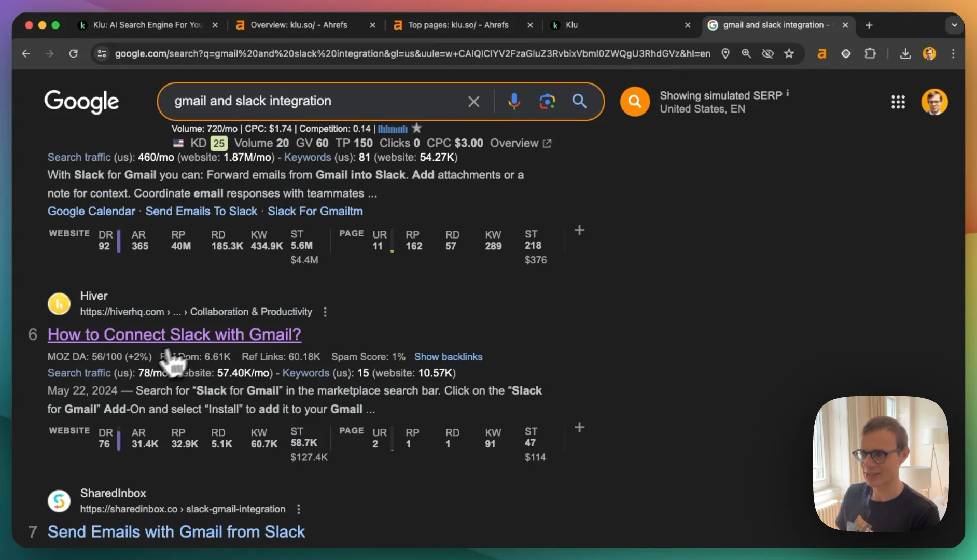Switch to Overview: klu.so/ Ahrefs tab

click(305, 25)
